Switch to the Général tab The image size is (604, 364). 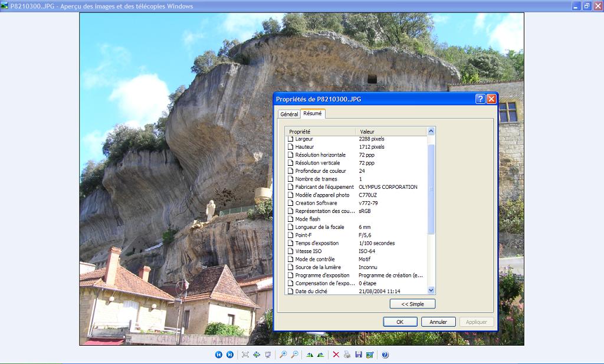(x=289, y=114)
